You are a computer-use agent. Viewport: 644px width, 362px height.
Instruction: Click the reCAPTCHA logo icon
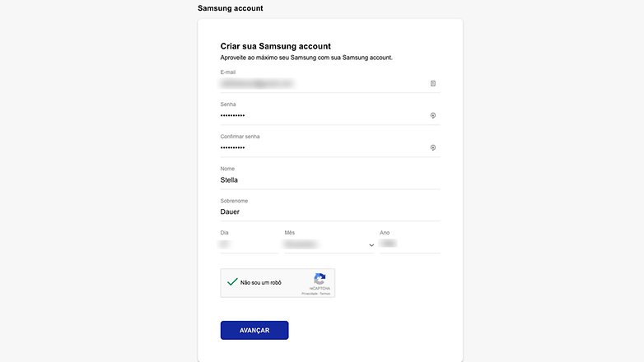[x=320, y=279]
